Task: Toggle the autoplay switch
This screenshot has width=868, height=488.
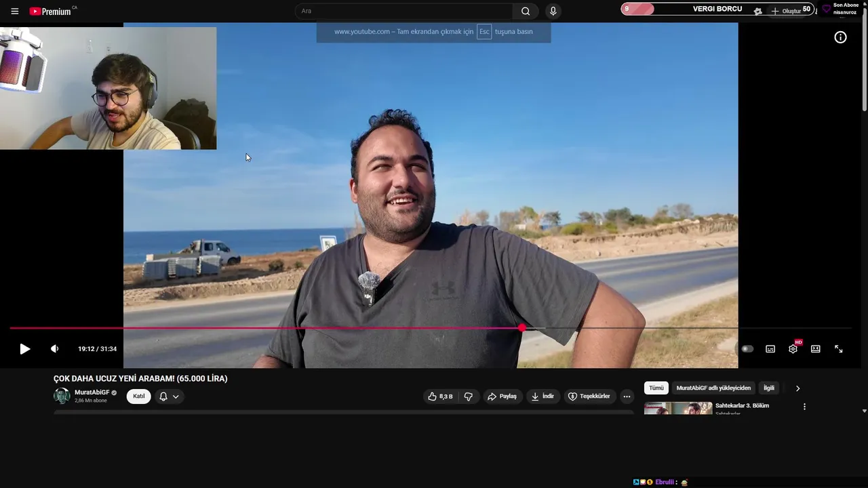Action: [x=747, y=348]
